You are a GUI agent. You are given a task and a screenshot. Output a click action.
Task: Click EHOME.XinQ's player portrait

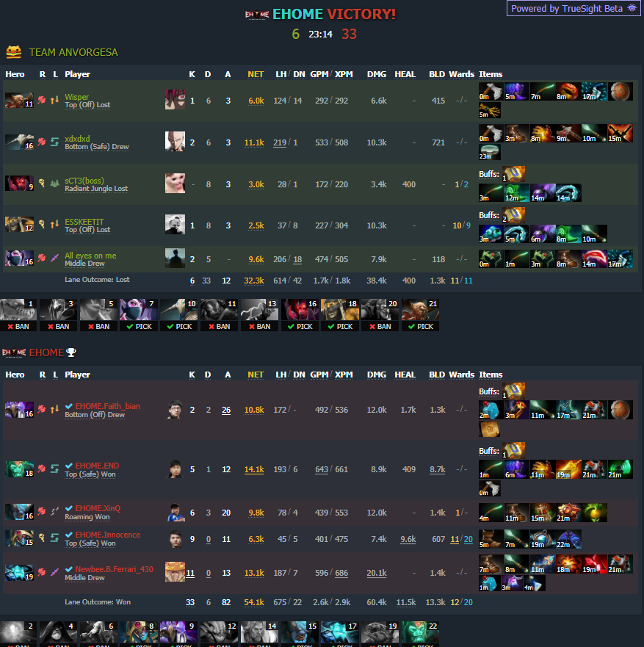tap(176, 512)
